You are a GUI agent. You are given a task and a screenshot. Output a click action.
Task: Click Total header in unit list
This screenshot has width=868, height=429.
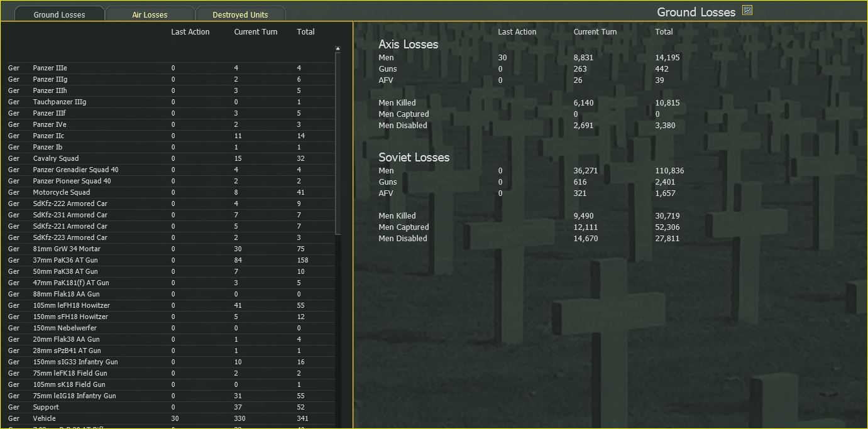click(306, 31)
